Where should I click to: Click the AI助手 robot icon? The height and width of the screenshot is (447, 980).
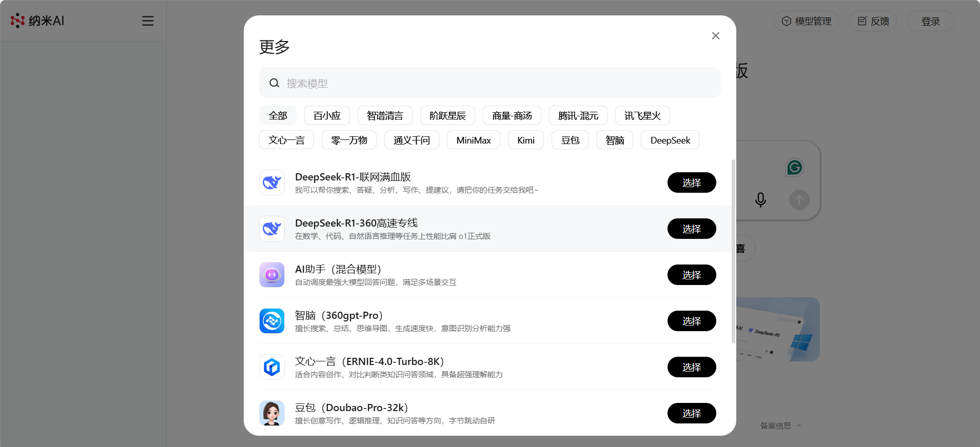click(x=272, y=275)
